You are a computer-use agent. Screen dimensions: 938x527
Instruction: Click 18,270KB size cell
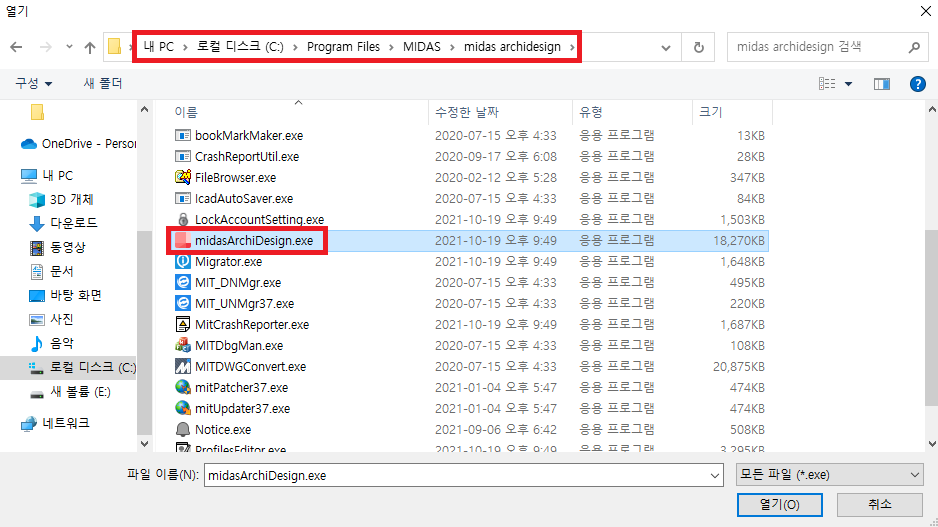click(739, 240)
